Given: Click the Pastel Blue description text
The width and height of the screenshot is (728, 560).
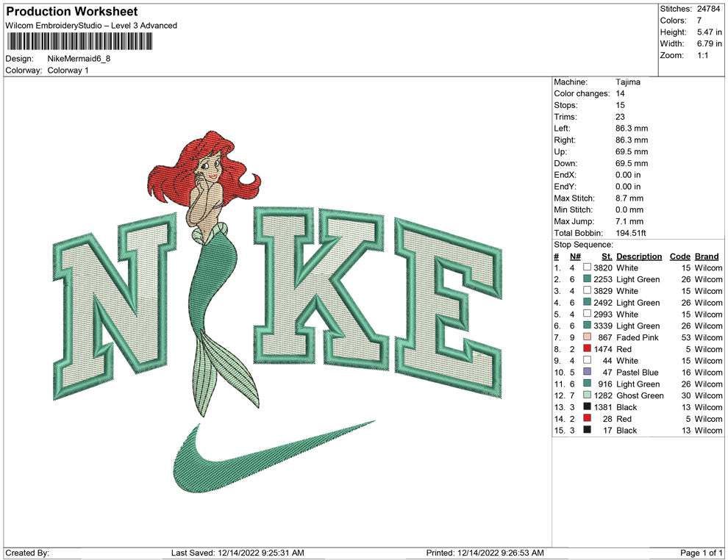Looking at the screenshot, I should (x=638, y=372).
